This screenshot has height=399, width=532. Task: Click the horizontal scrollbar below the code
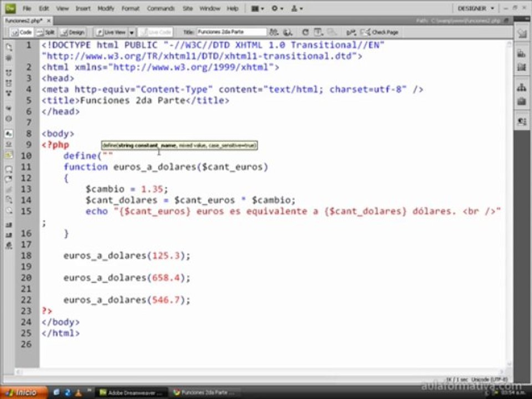[260, 372]
